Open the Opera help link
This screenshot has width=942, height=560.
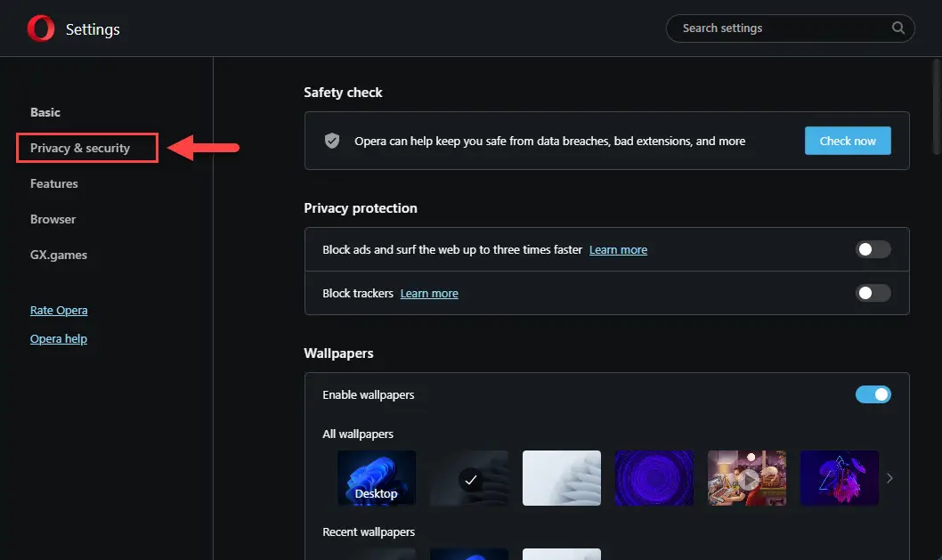click(x=59, y=339)
